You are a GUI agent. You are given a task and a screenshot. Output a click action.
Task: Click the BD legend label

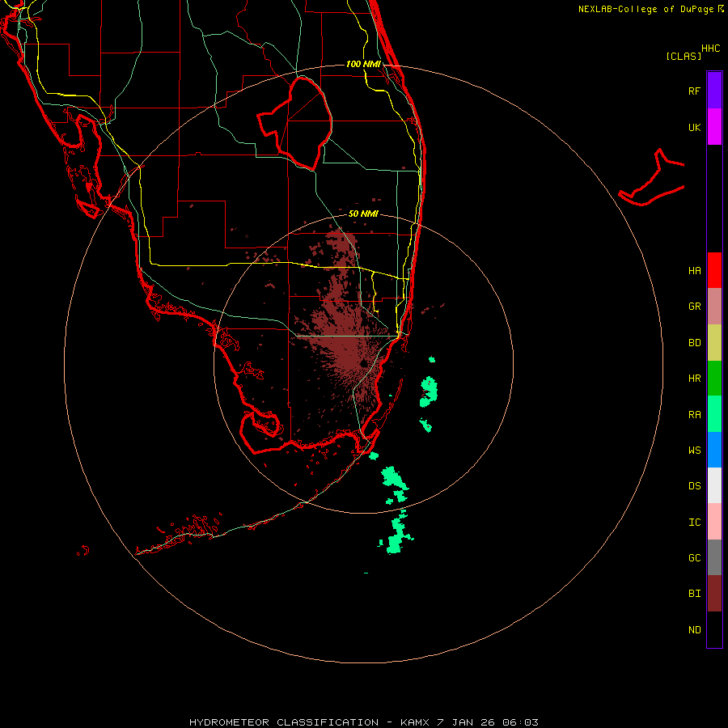tap(694, 343)
